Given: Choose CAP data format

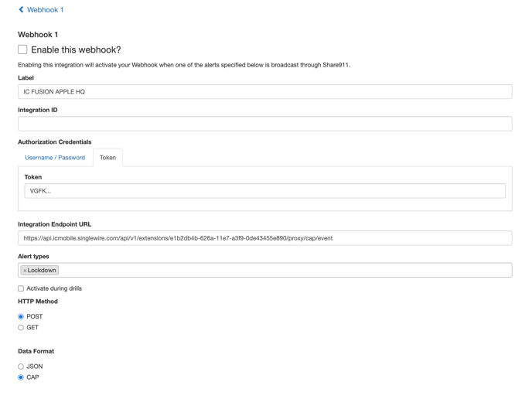Looking at the screenshot, I should pos(21,377).
